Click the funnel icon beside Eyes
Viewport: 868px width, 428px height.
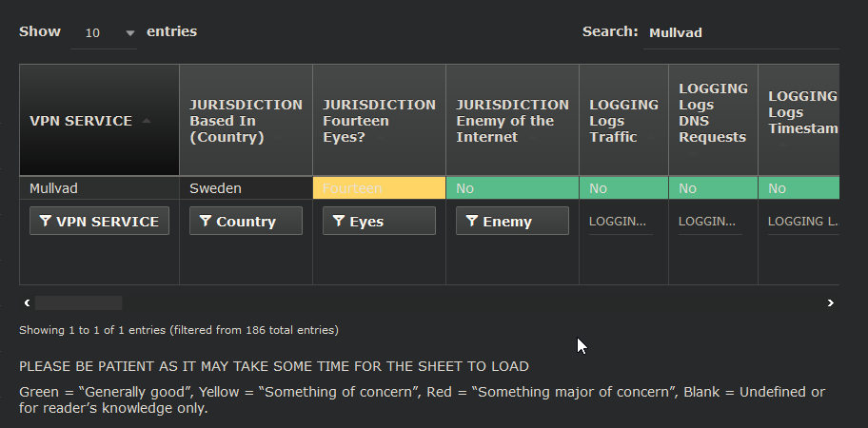[339, 222]
